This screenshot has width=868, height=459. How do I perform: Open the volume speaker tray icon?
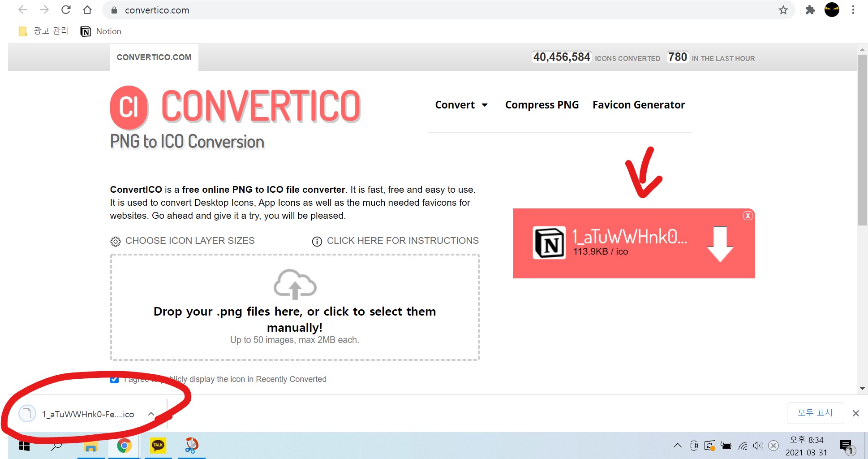758,446
